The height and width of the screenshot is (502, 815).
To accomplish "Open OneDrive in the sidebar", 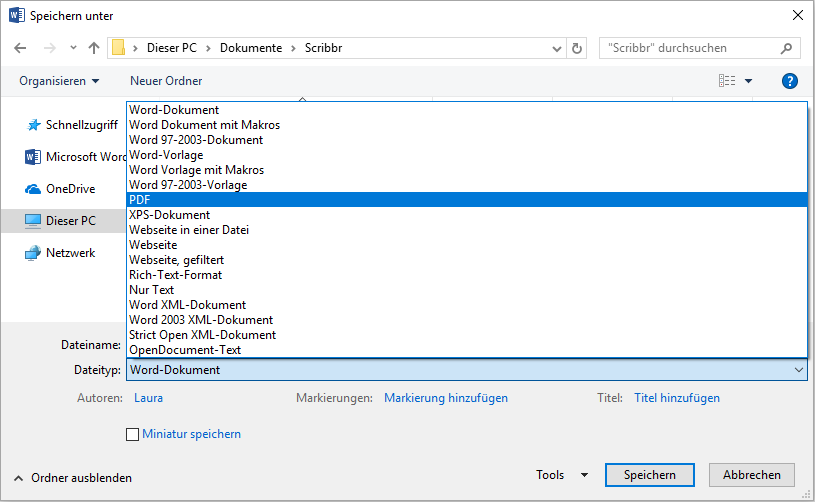I will (60, 189).
